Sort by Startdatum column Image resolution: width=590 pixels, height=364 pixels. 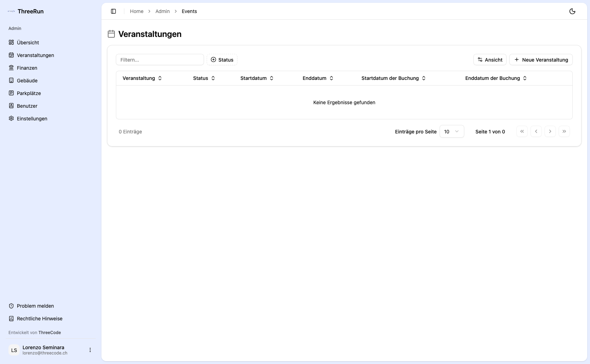tap(257, 78)
